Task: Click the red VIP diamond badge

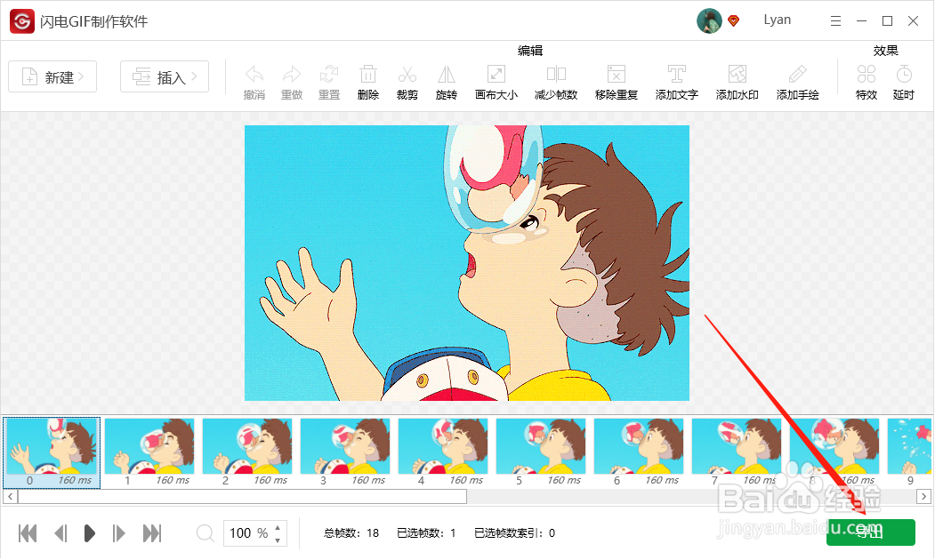Action: [733, 21]
